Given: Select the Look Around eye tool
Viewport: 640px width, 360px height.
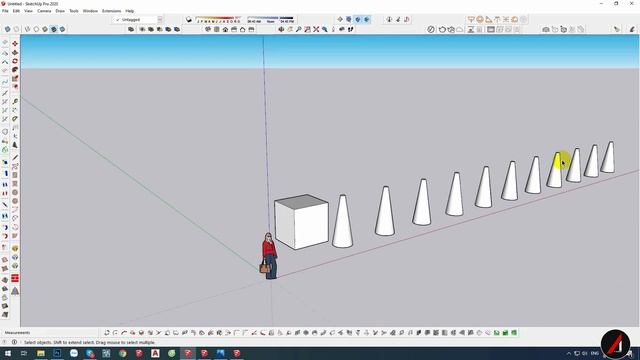Looking at the screenshot, I should click(342, 29).
